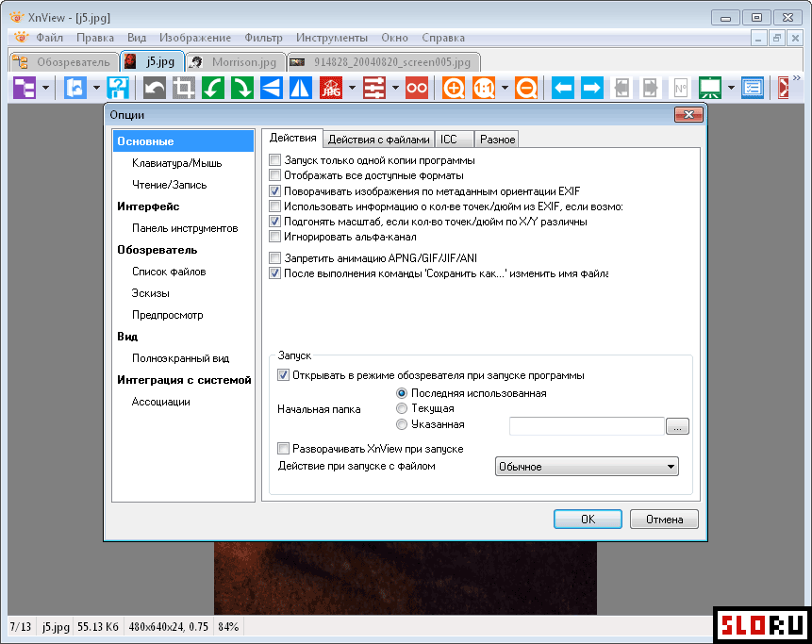This screenshot has width=812, height=644.
Task: Open dropdown arrow next to 1:1 zoom icon
Action: (x=505, y=89)
